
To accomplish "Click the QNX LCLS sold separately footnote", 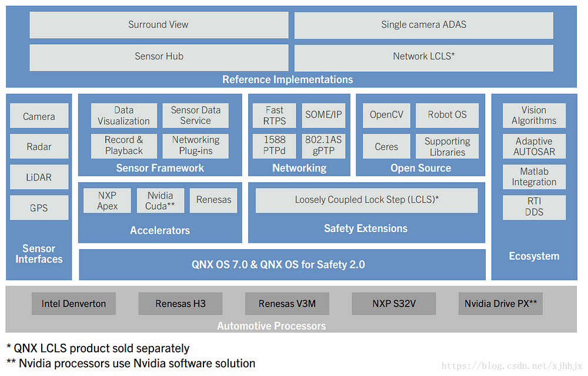I will tap(98, 348).
